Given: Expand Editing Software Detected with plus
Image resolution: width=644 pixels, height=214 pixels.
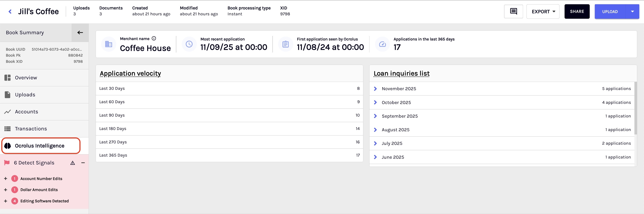Looking at the screenshot, I should click(x=6, y=201).
